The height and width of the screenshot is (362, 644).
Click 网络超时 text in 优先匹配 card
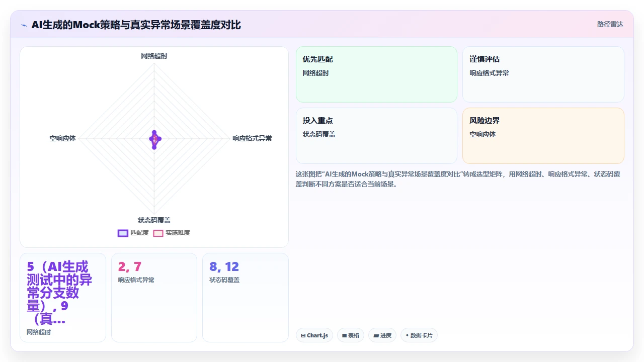point(315,73)
